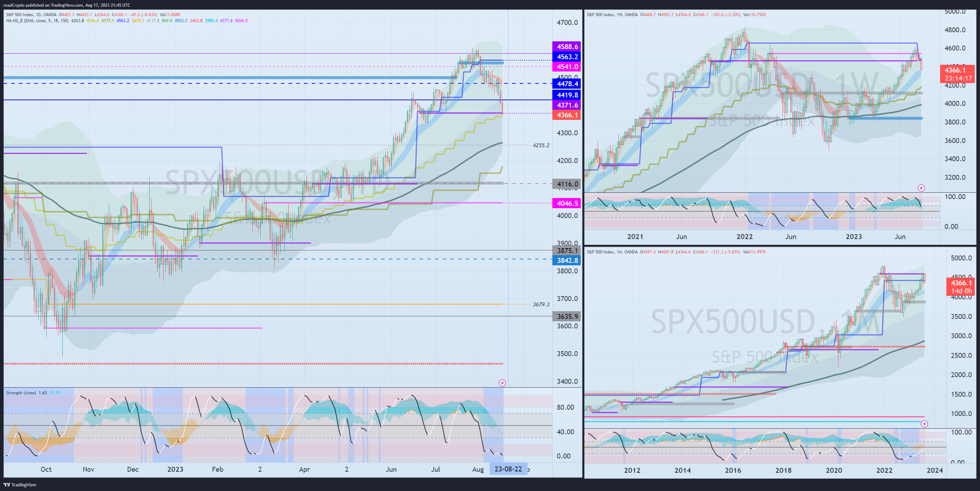Click 'Aug' on the daily time axis
Screen dimensions: 980x491
click(x=478, y=469)
